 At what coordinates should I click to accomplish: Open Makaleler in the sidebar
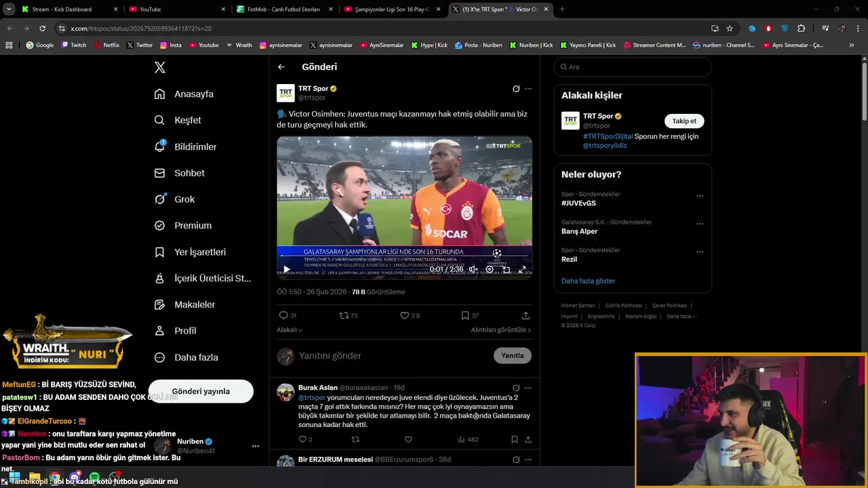click(x=184, y=304)
